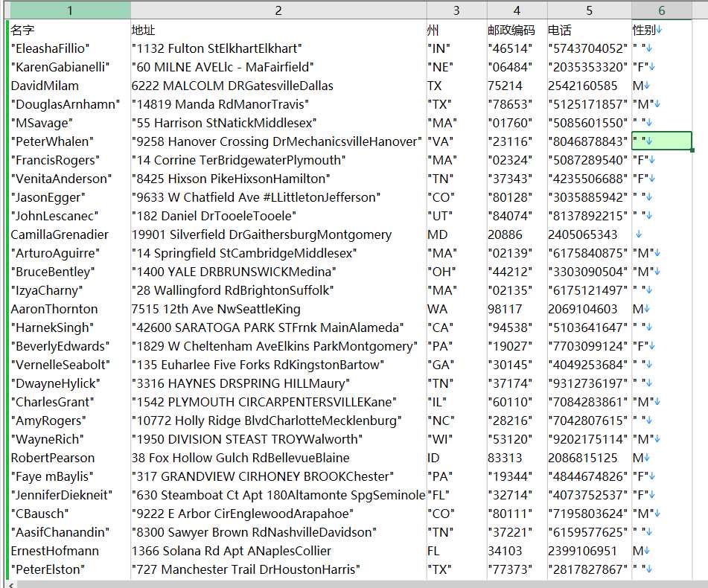Select the "AmyRogers" cell
Screen dimensions: 708x588
point(69,421)
